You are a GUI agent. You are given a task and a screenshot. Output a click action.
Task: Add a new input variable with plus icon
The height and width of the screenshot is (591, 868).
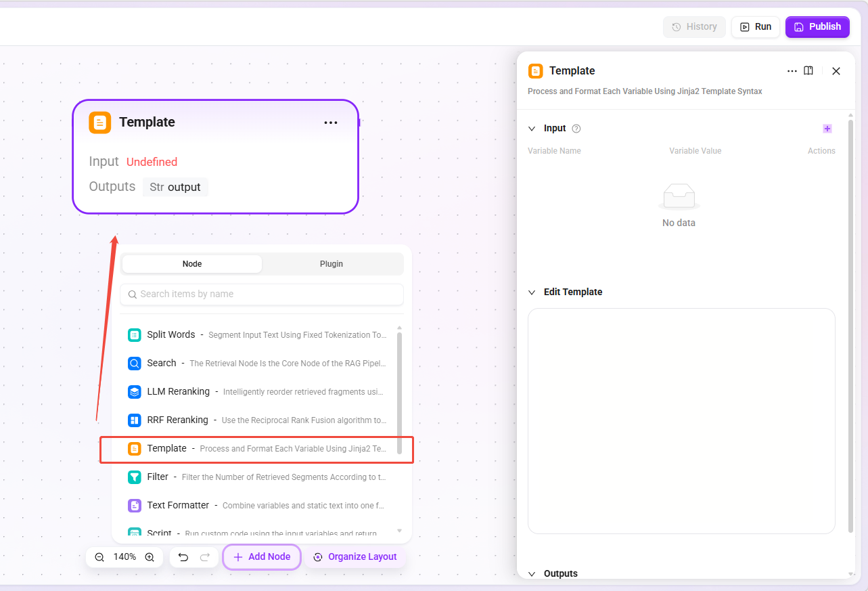pos(827,129)
